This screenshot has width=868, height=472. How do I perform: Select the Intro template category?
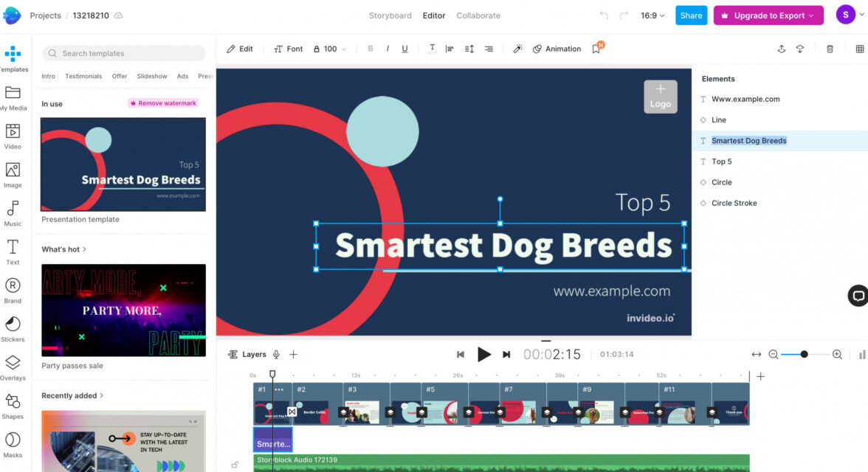point(48,77)
